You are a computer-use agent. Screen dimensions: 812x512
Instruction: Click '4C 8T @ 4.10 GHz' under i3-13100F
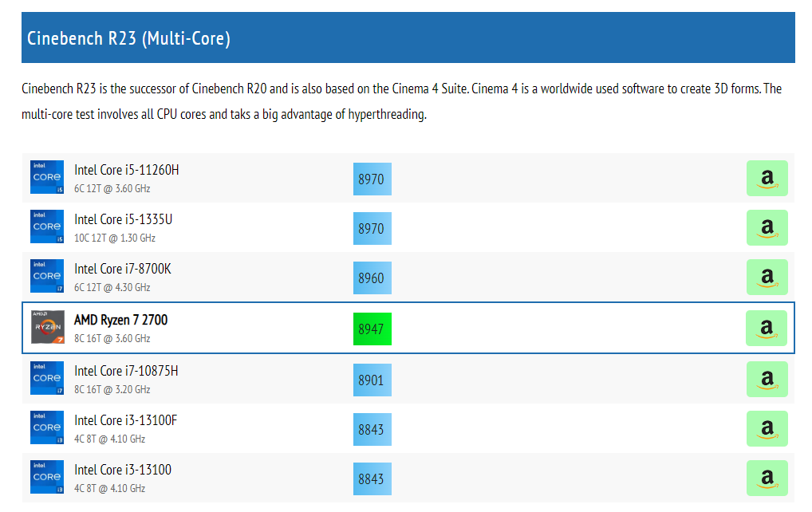[x=109, y=439]
